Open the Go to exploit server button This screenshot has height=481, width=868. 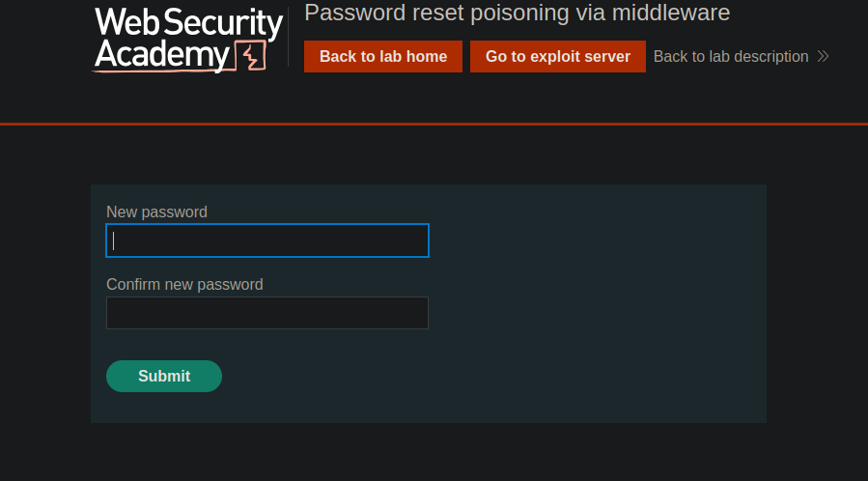pyautogui.click(x=557, y=56)
